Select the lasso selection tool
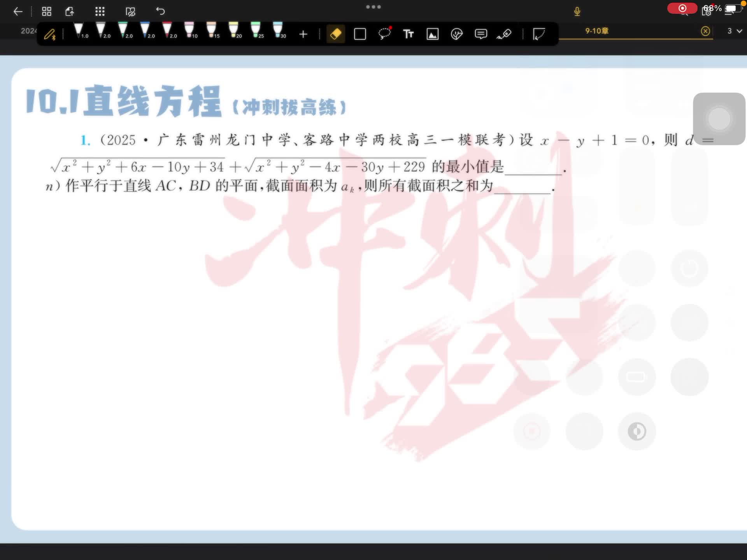Screen dimensions: 747x560 [x=384, y=34]
